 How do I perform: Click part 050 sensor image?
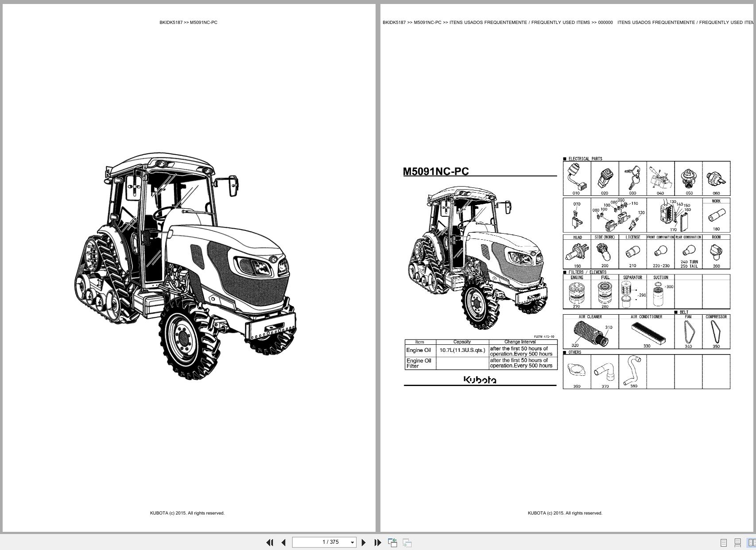pos(688,179)
